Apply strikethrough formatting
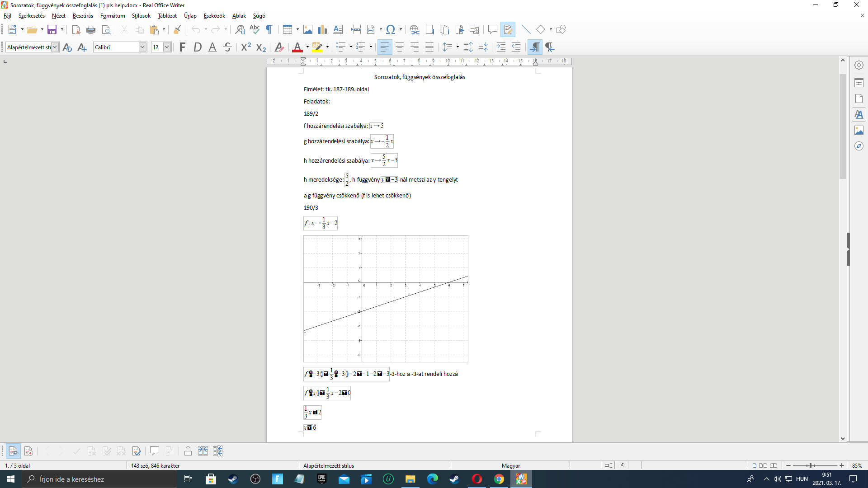The width and height of the screenshot is (868, 488). click(x=227, y=47)
